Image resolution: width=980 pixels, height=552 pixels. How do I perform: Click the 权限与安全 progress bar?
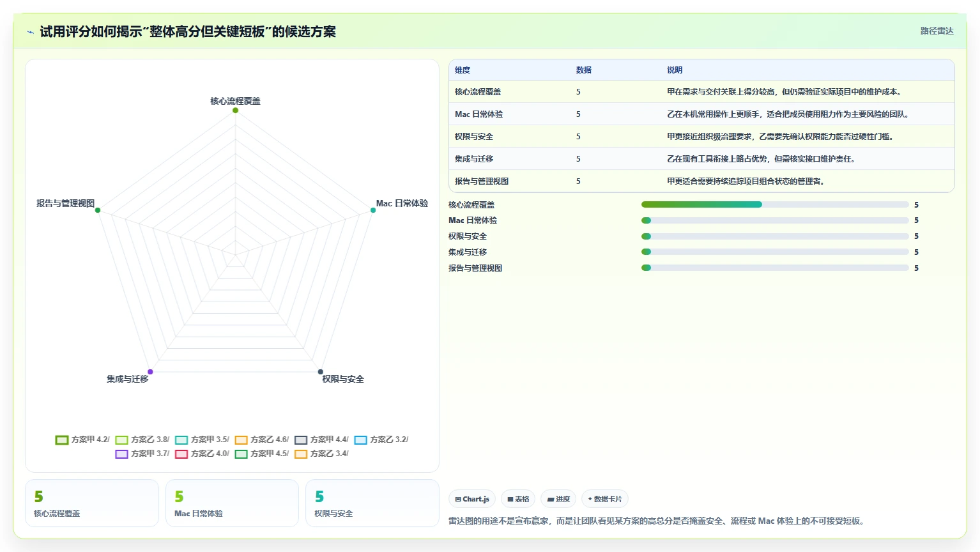pos(775,236)
